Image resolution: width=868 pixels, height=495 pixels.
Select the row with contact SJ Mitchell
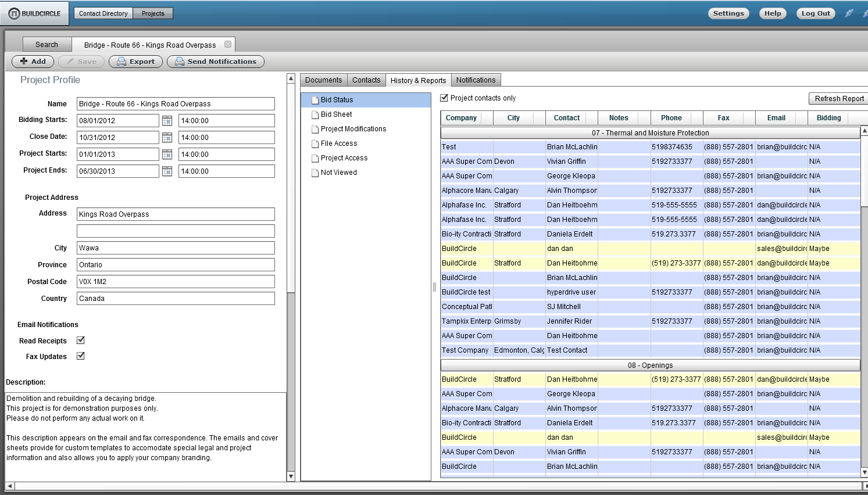651,307
